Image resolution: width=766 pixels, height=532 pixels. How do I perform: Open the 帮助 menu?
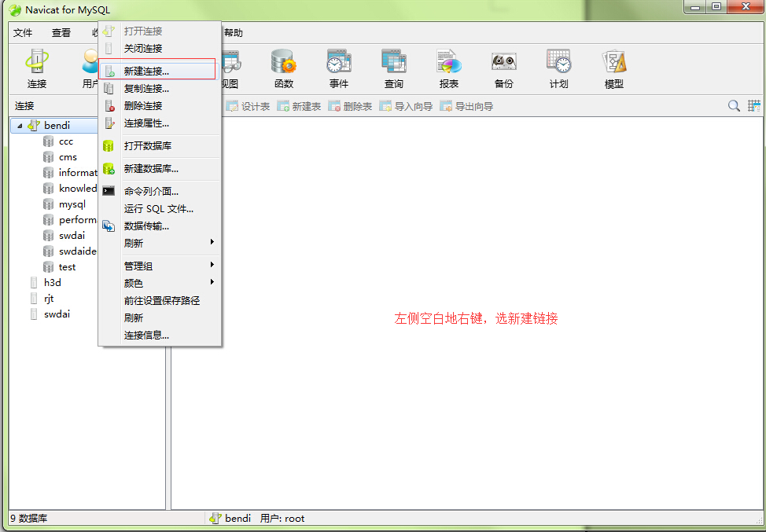tap(233, 33)
